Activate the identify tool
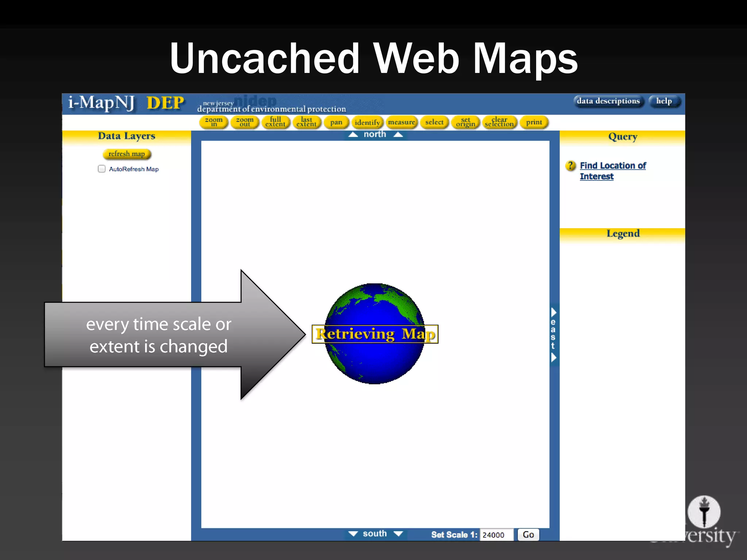747x560 pixels. coord(367,122)
